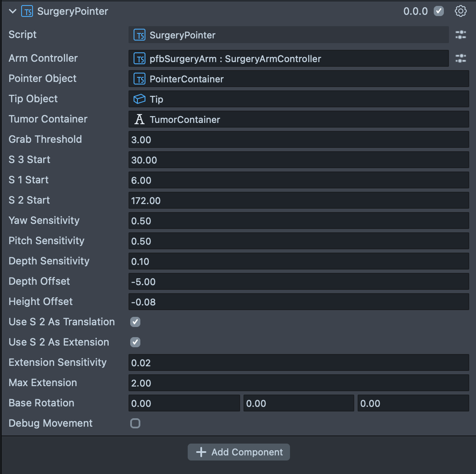Edit the Yaw Sensitivity value
The height and width of the screenshot is (474, 476).
pyautogui.click(x=299, y=221)
